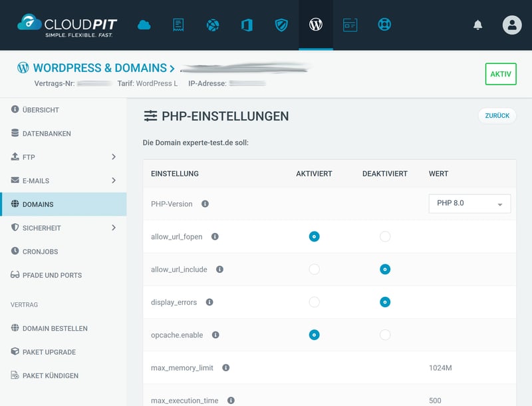
Task: Enable allow_url_include via Aktiviert radio
Action: (314, 270)
